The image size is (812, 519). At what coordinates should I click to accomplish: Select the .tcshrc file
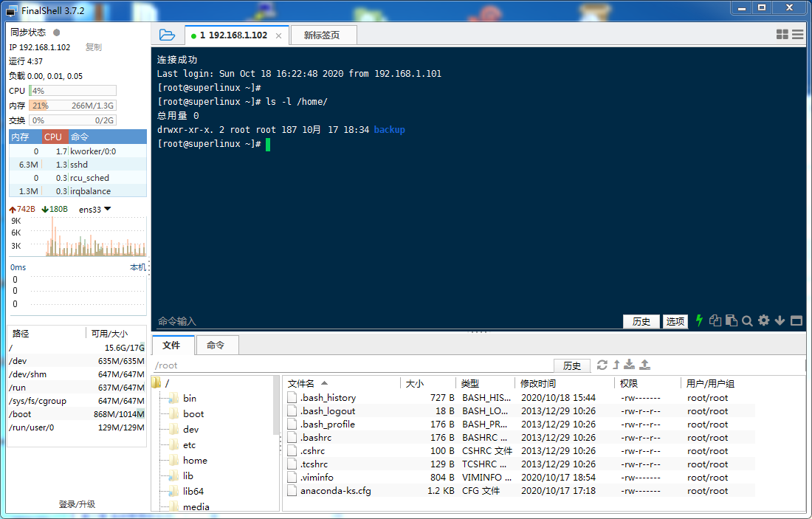pos(520,464)
